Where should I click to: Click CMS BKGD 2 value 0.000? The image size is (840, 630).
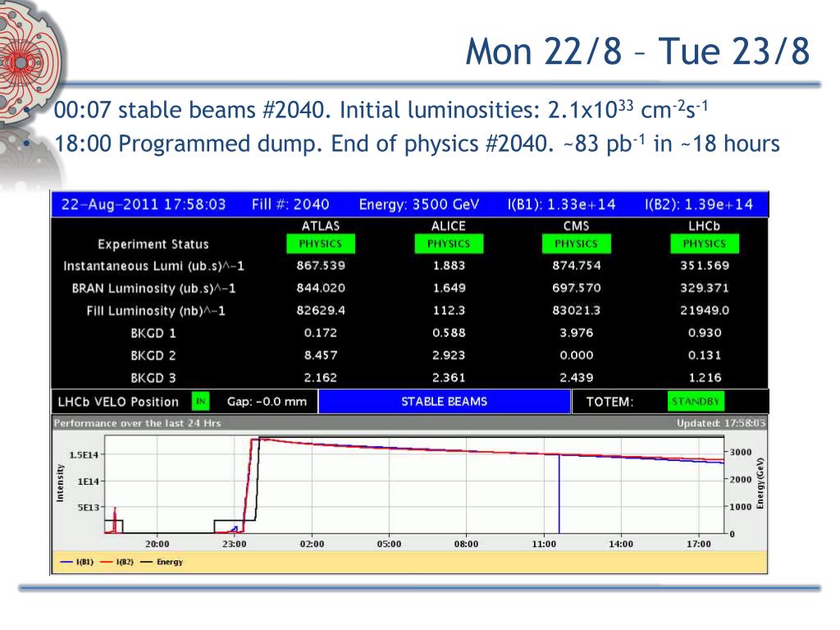coord(577,355)
